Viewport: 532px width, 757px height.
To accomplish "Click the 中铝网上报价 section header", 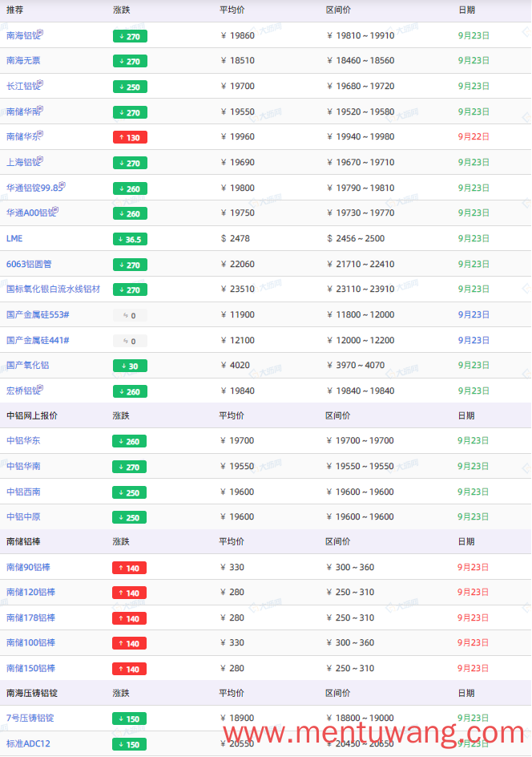I will (x=32, y=415).
